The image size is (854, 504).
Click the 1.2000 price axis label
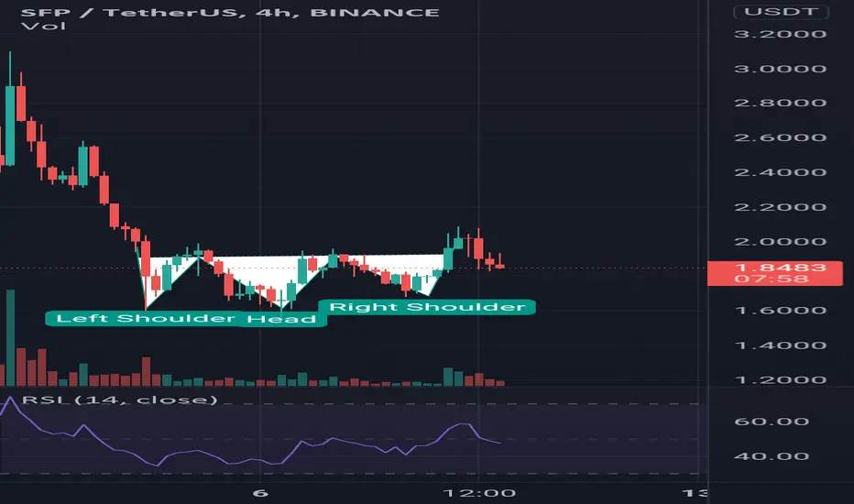pos(781,379)
